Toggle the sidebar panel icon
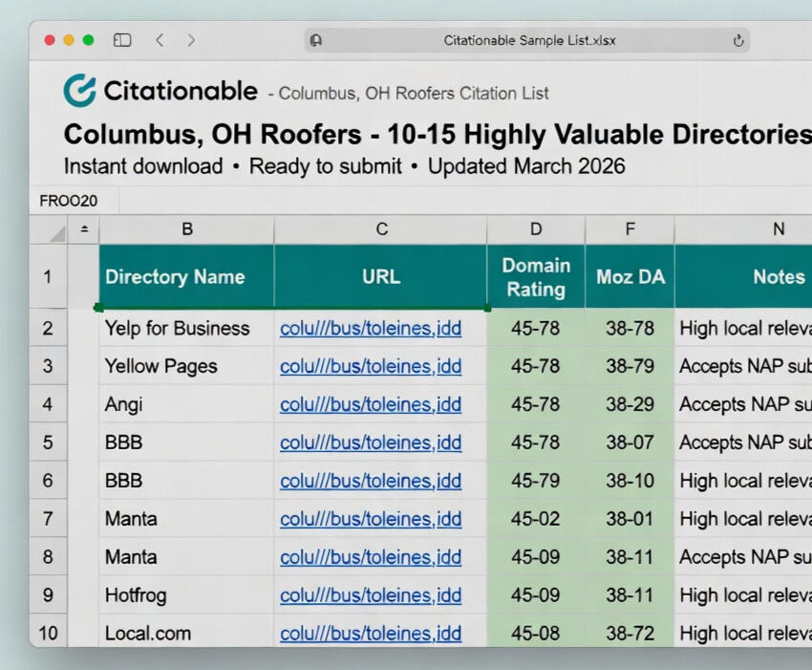This screenshot has height=670, width=812. tap(122, 40)
